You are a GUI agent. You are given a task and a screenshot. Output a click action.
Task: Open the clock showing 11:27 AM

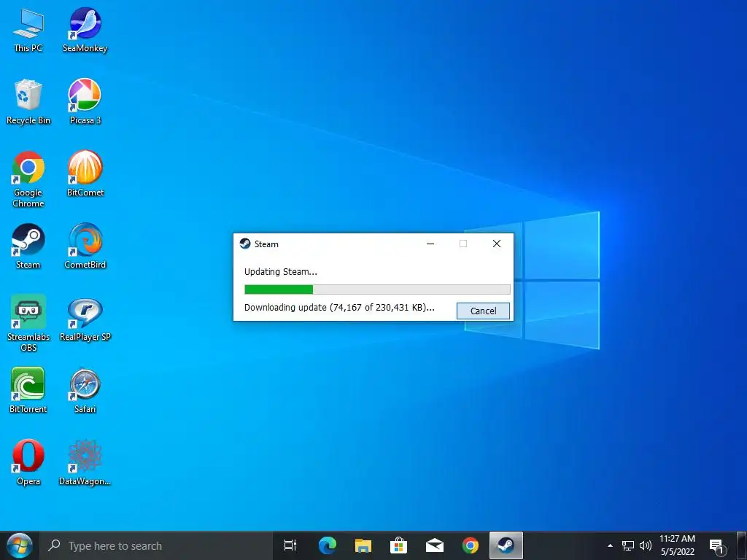tap(677, 545)
